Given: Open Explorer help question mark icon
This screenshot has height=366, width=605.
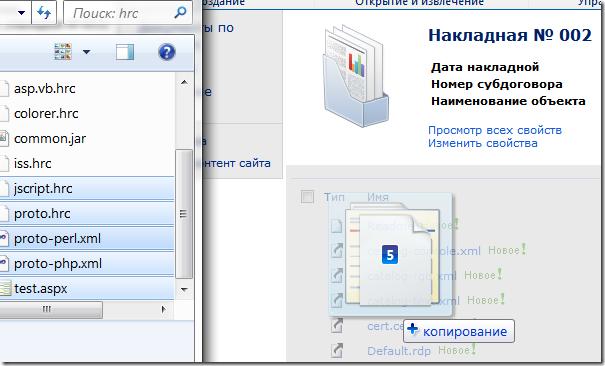Looking at the screenshot, I should (x=167, y=52).
